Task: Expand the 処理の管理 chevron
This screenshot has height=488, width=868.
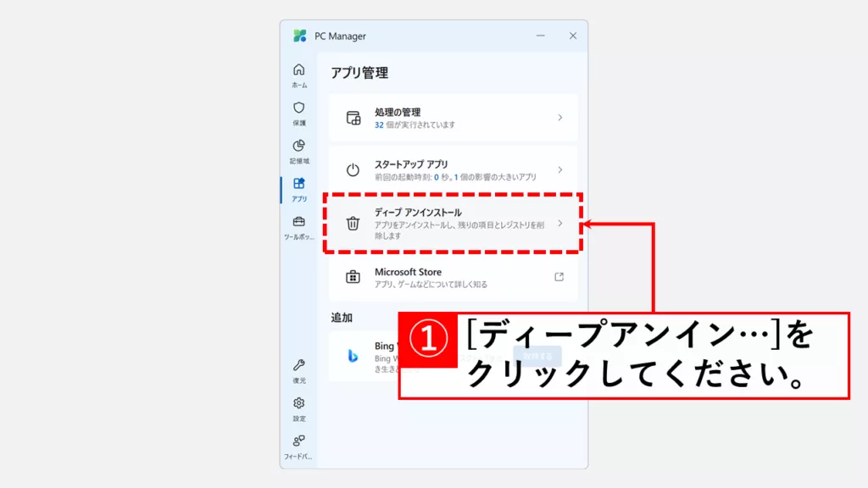Action: 560,117
